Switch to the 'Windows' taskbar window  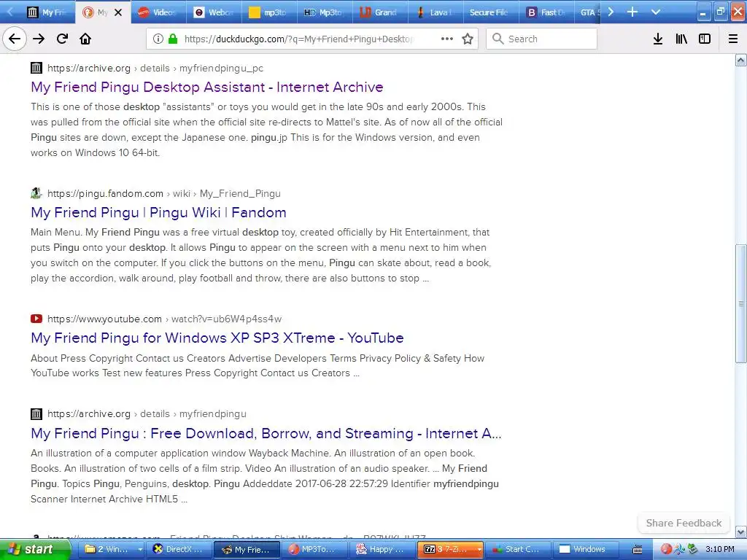(586, 549)
